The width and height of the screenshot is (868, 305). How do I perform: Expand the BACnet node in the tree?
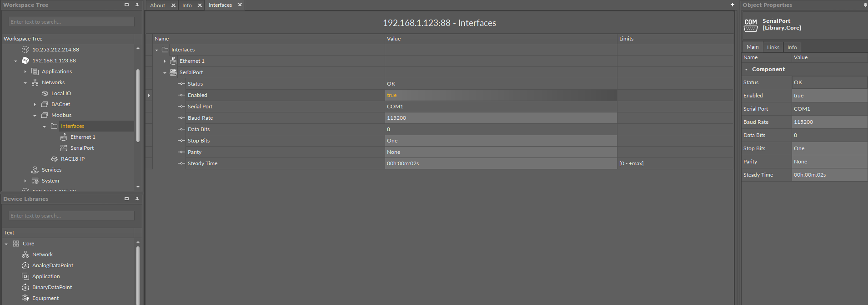coord(35,104)
